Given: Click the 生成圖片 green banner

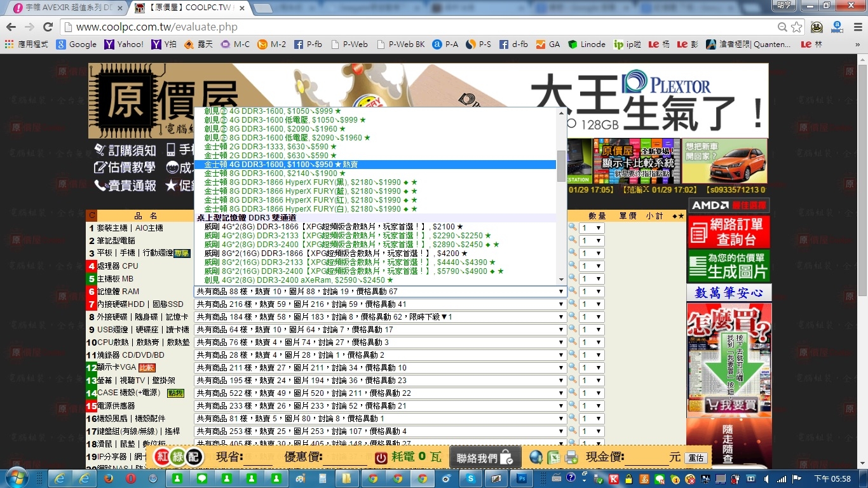Looking at the screenshot, I should click(x=729, y=266).
